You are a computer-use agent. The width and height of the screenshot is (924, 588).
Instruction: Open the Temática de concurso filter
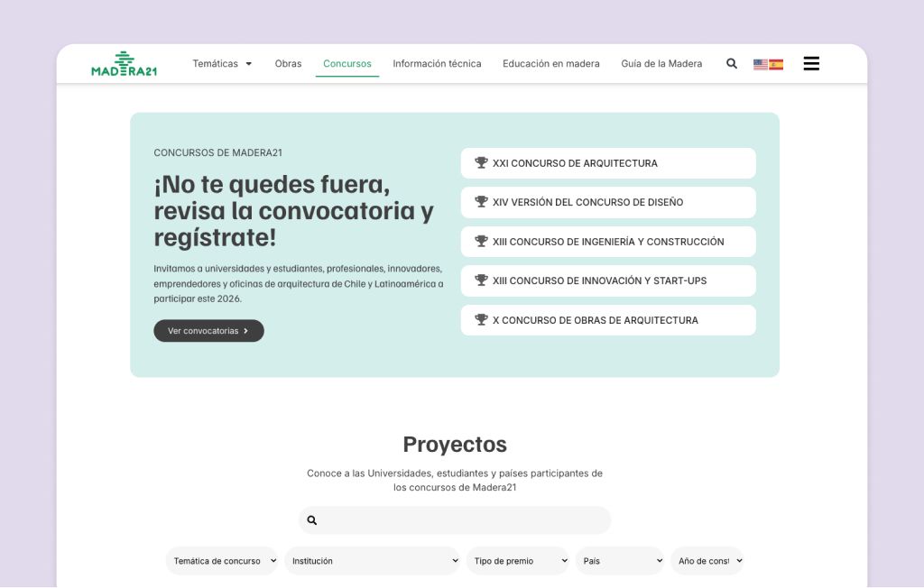point(223,561)
